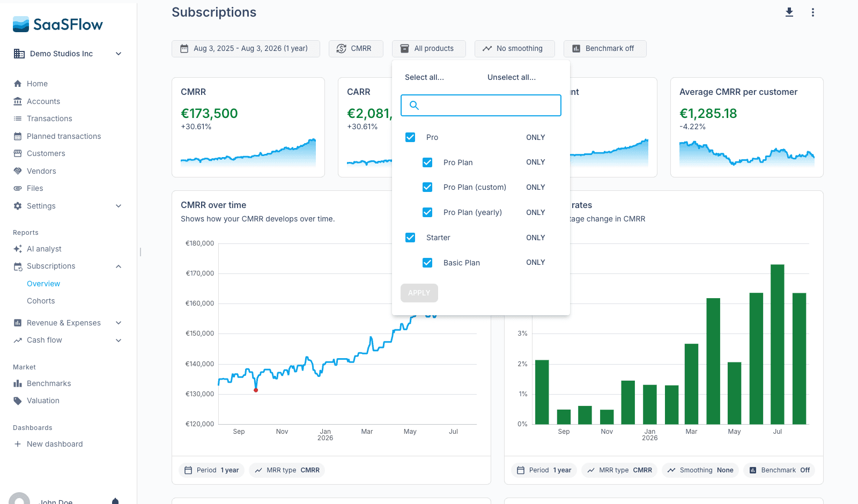Uncheck the Pro Plan (yearly) checkbox
Viewport: 858px width, 504px height.
(x=427, y=212)
